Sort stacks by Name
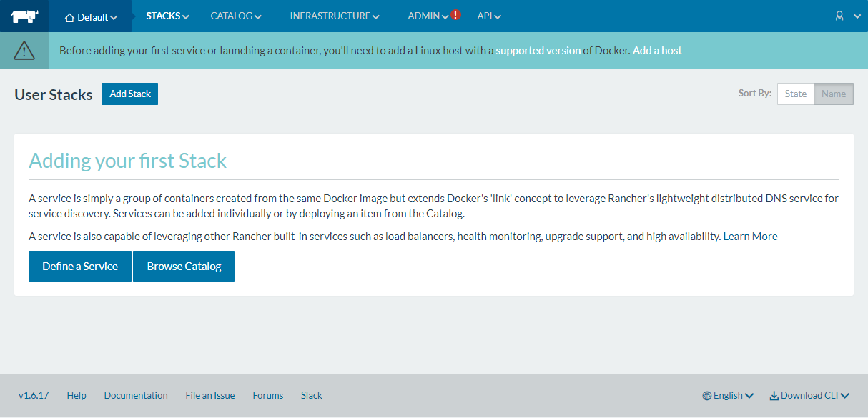The width and height of the screenshot is (868, 418). 834,94
